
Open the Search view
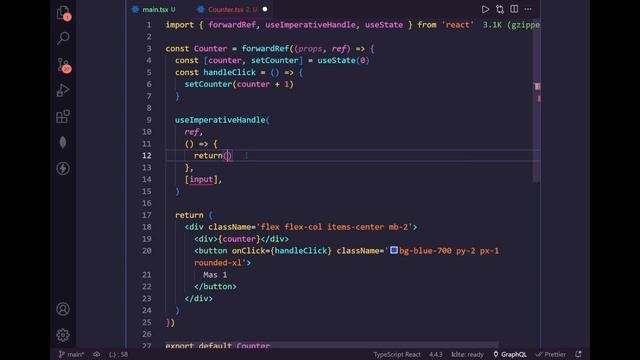(63, 38)
